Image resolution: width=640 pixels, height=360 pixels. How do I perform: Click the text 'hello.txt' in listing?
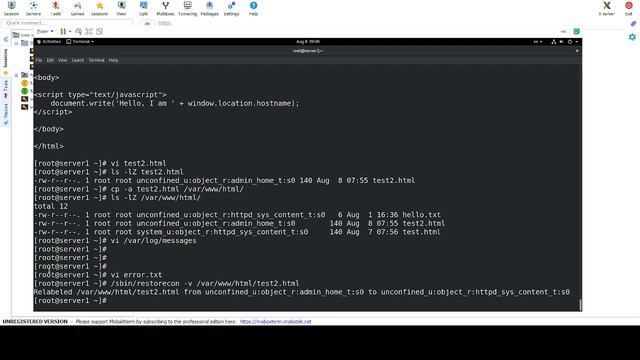421,215
